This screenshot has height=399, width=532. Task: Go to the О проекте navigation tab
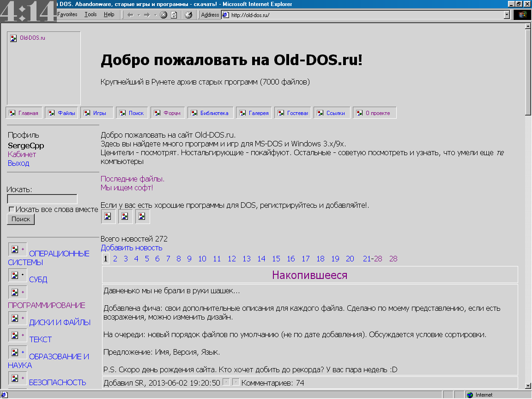(375, 113)
